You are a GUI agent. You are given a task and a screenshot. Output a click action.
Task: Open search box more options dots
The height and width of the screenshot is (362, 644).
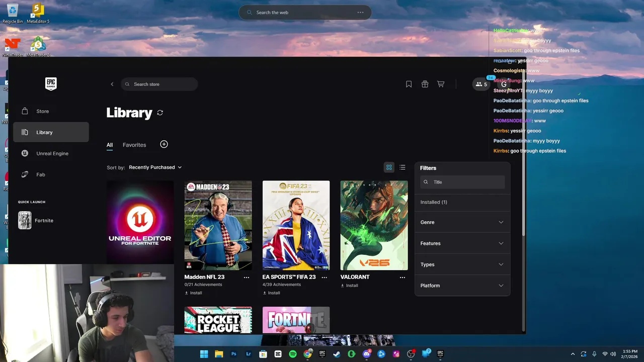[360, 13]
